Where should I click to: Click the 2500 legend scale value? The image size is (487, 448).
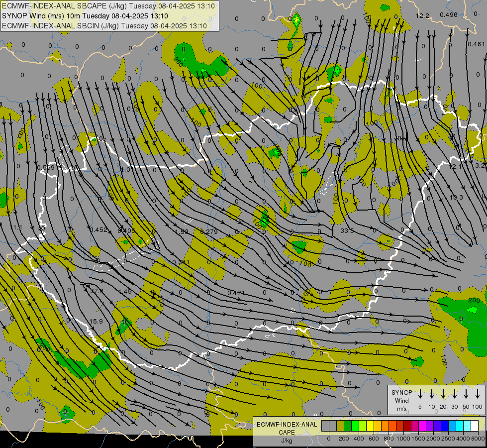tap(448, 439)
